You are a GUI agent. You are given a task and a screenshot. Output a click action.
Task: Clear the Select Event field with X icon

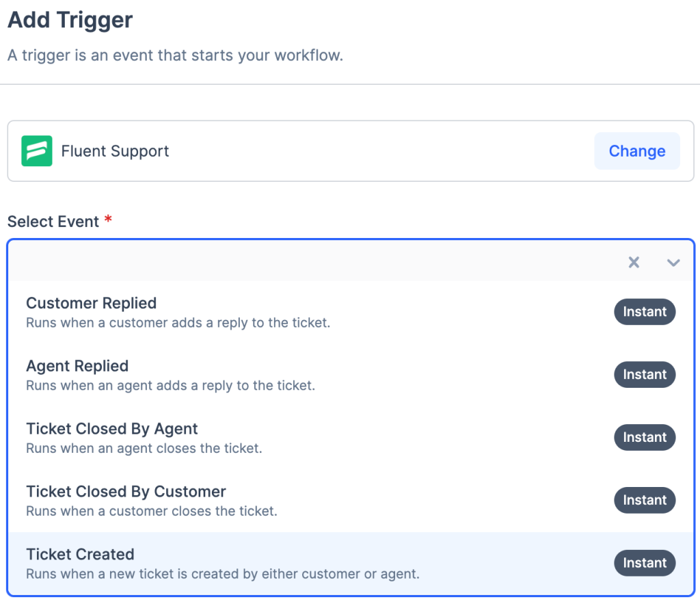point(634,263)
